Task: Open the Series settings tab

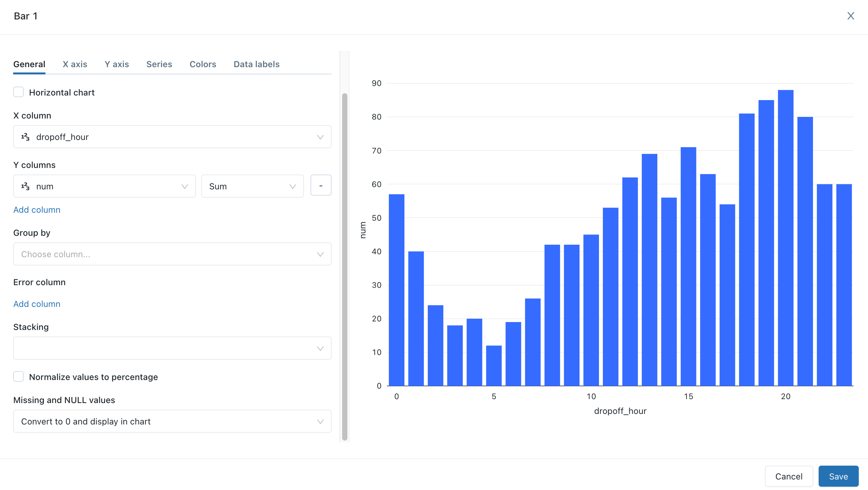Action: coord(159,65)
